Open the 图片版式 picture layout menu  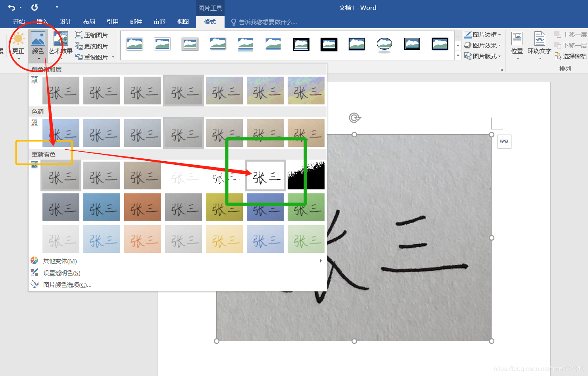pos(482,56)
